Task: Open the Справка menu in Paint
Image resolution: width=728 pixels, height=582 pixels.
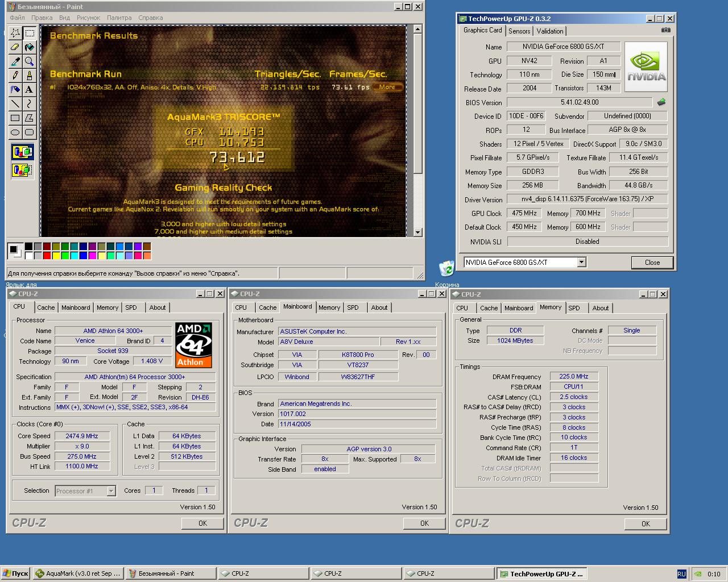Action: pyautogui.click(x=150, y=18)
